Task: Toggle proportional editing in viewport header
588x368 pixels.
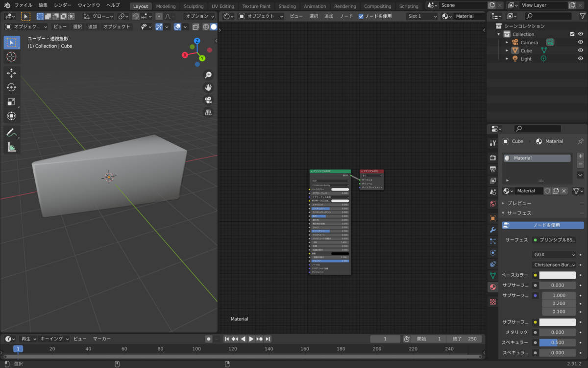Action: pyautogui.click(x=159, y=16)
